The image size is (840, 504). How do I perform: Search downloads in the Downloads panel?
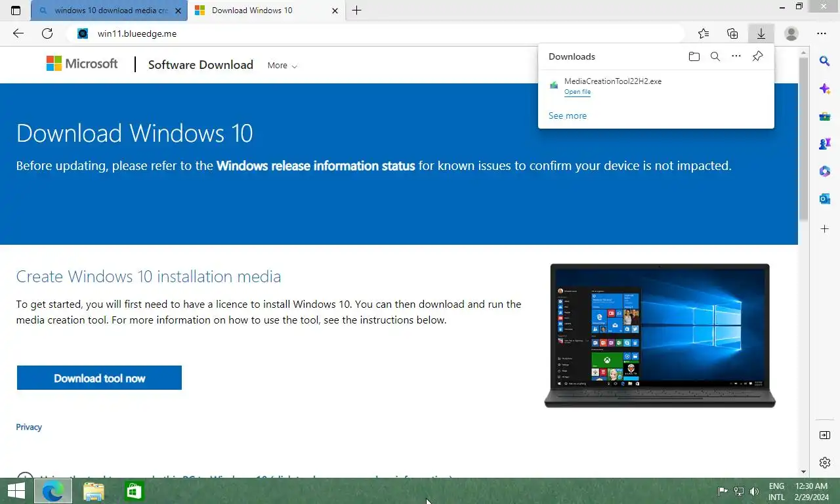tap(715, 56)
